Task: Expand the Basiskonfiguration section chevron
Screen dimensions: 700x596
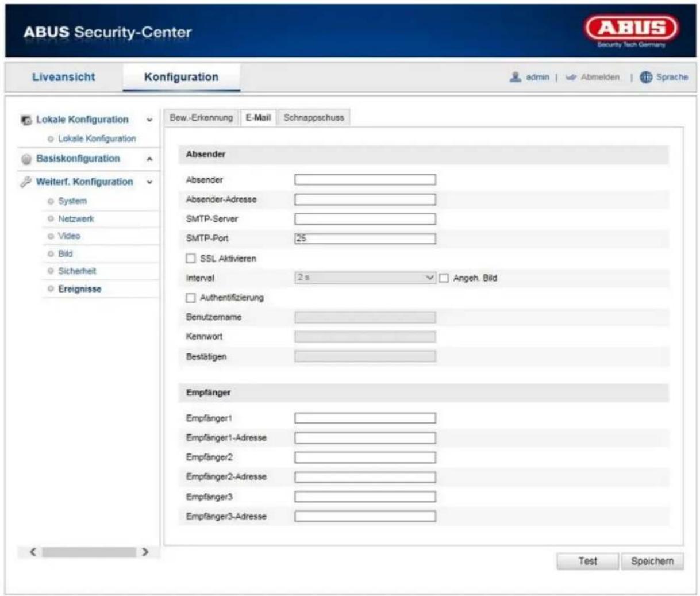Action: (149, 159)
